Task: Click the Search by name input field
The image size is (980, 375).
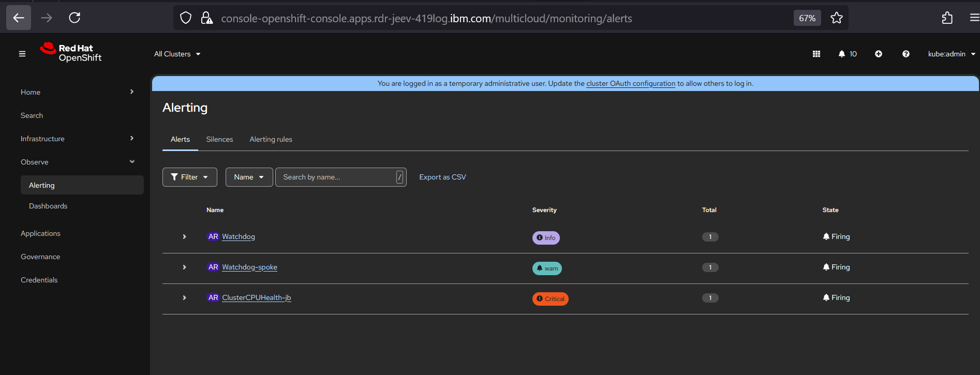Action: coord(336,177)
